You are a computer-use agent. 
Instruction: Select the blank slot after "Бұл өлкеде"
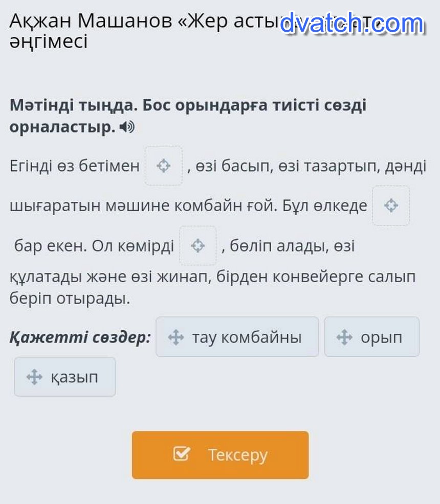point(391,205)
